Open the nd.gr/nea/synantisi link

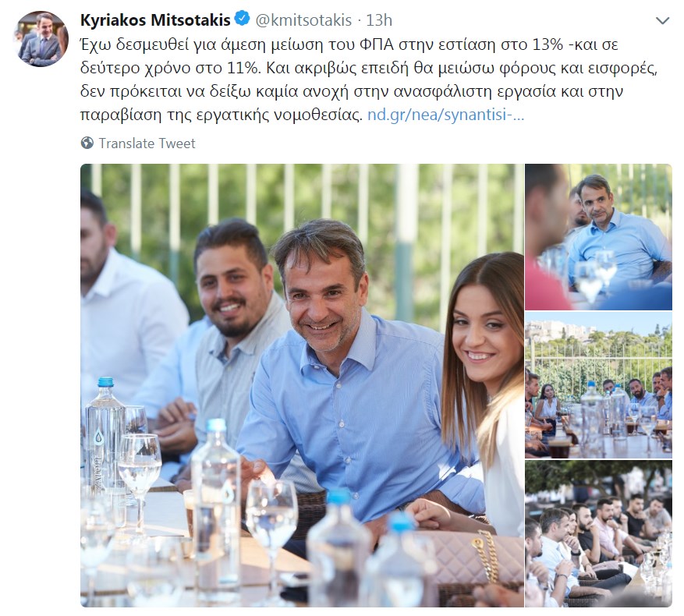point(445,115)
